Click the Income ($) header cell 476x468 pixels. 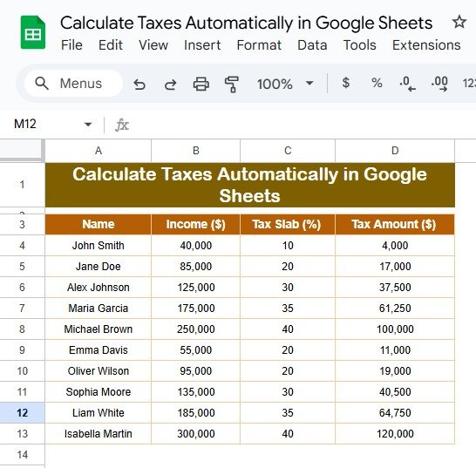(x=196, y=224)
